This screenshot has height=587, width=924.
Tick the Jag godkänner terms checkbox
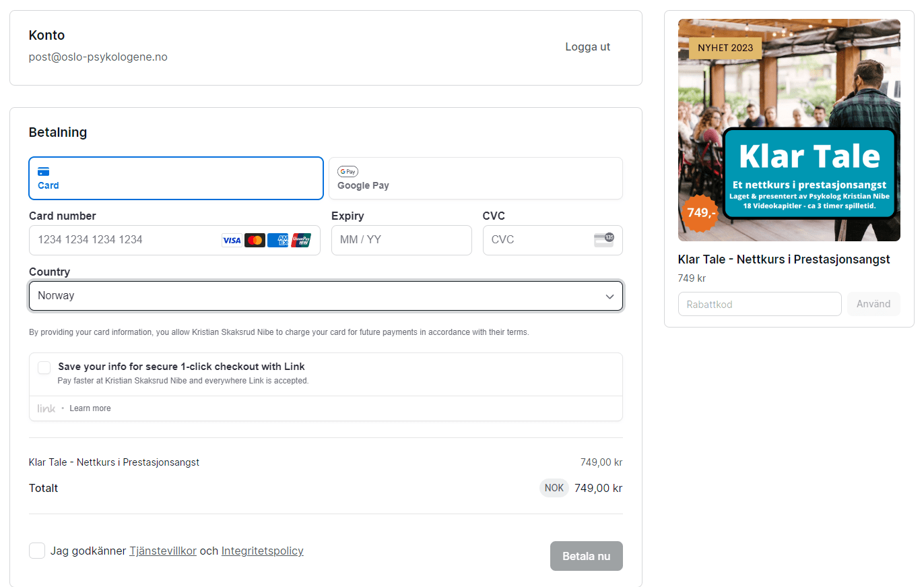coord(37,551)
